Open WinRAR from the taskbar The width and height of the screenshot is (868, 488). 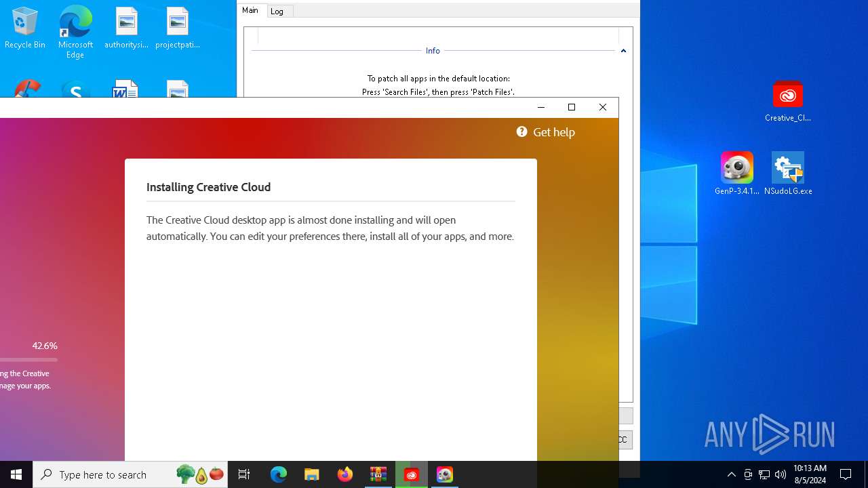(378, 474)
